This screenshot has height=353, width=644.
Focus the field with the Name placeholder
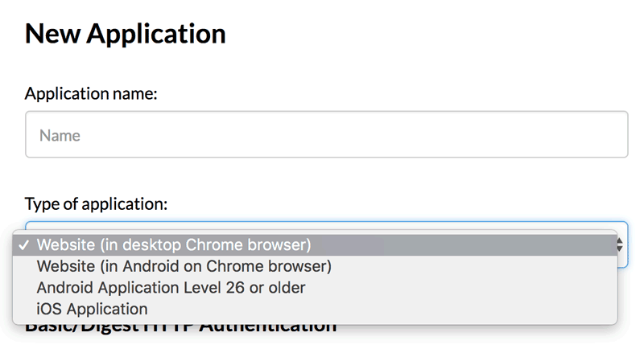(x=326, y=134)
